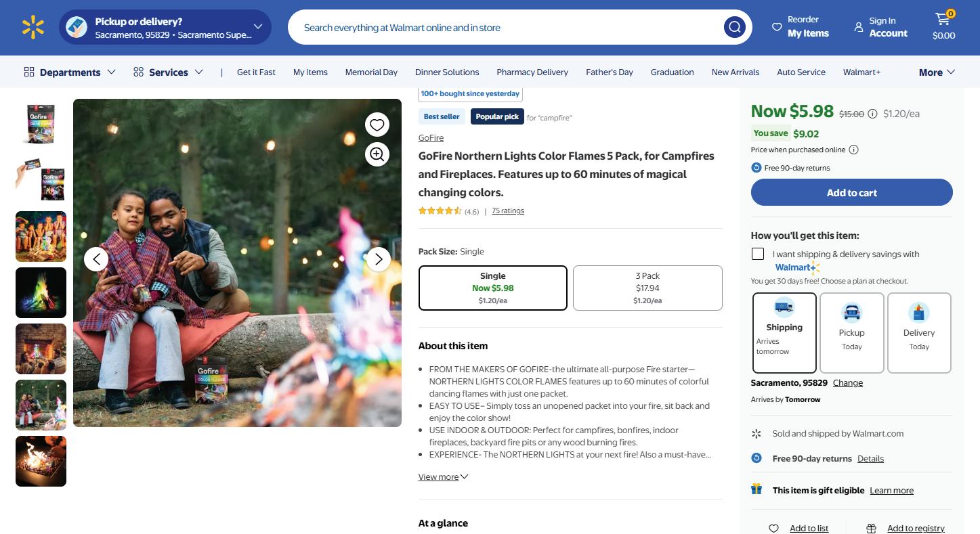
Task: Open Pharmacy Delivery menu item
Action: (532, 72)
